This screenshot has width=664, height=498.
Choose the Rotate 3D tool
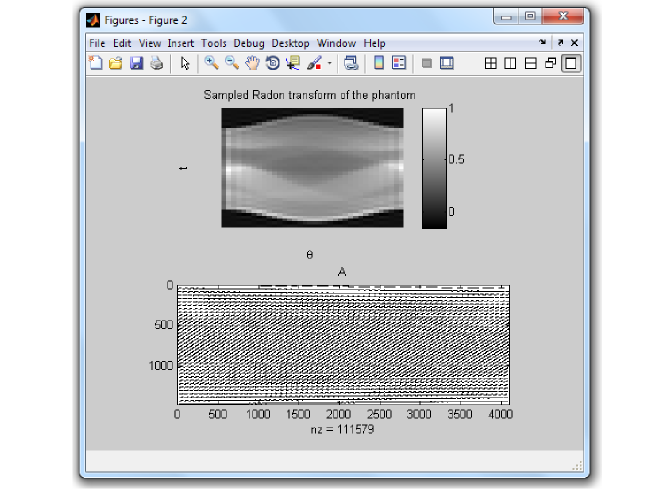click(x=272, y=63)
